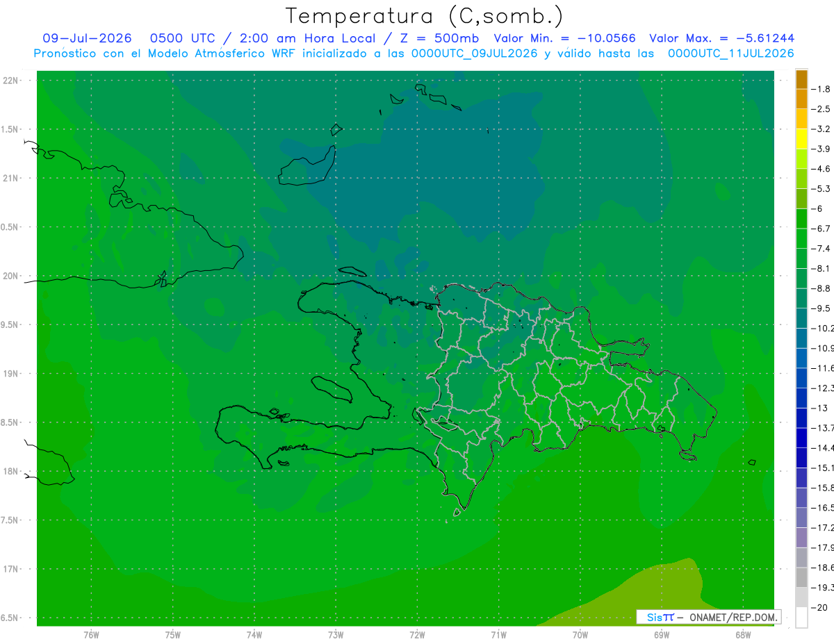Image resolution: width=834 pixels, height=644 pixels.
Task: Click the title 'Temperatura (C,somb.)'
Action: [x=425, y=16]
